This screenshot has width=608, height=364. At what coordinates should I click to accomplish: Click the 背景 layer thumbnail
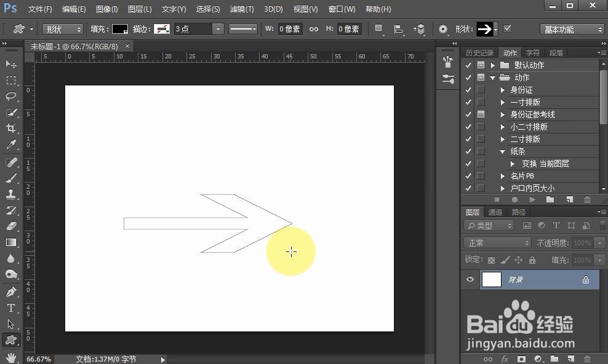[491, 279]
